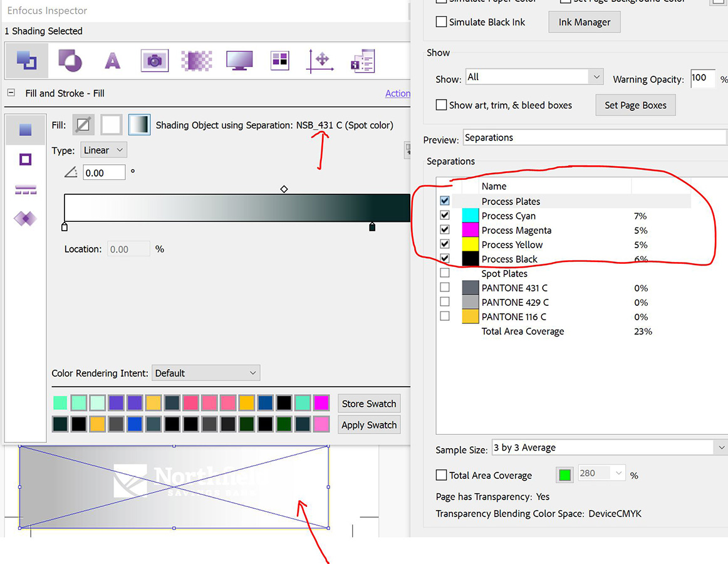Select the overlapping diamonds overprint icon

(x=26, y=218)
